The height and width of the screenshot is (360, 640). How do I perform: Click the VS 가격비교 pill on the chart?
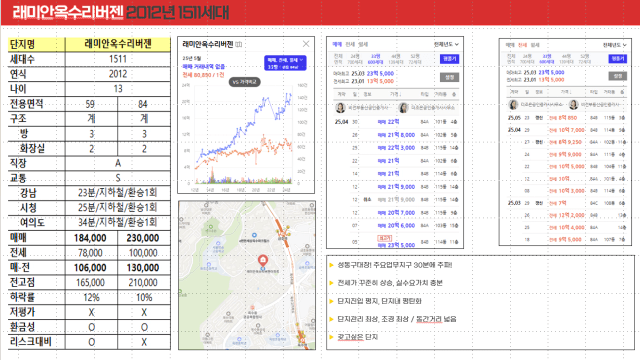pyautogui.click(x=244, y=82)
